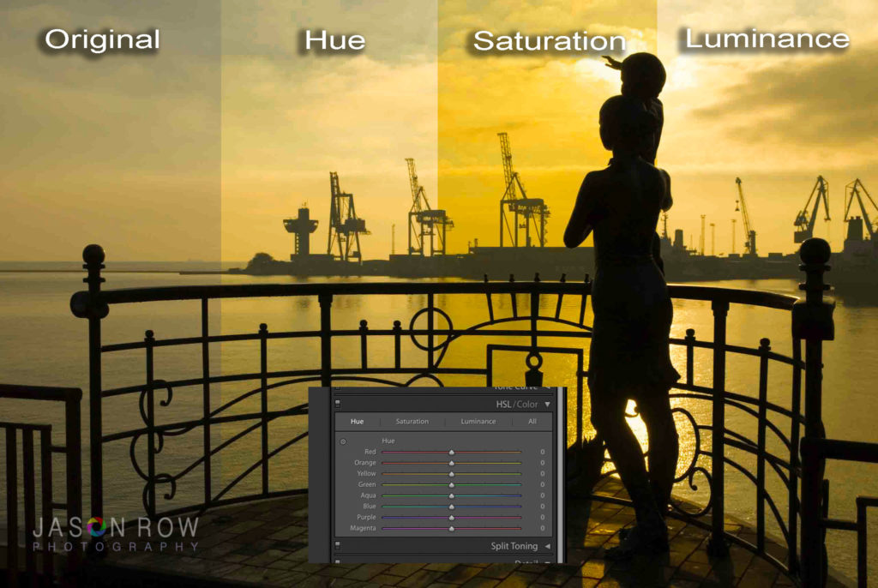Select the Hue targeted adjustment tool icon
Image resolution: width=878 pixels, height=588 pixels.
(343, 441)
